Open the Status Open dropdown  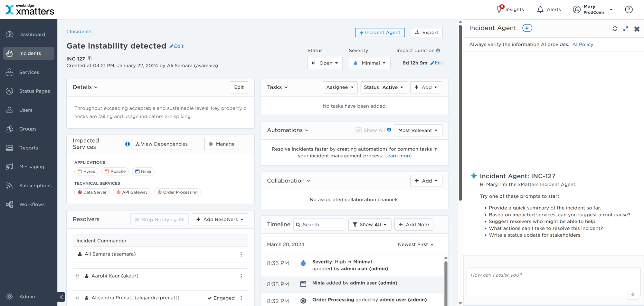pos(325,63)
